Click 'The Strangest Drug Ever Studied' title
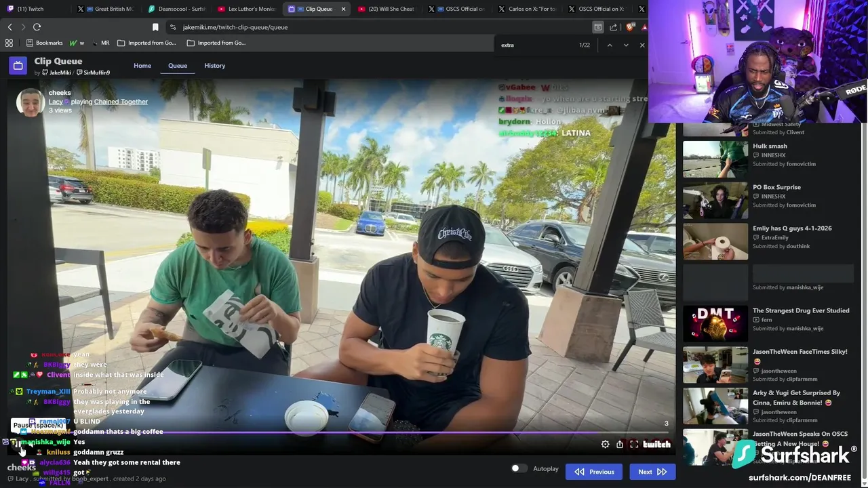This screenshot has height=488, width=868. 801,310
